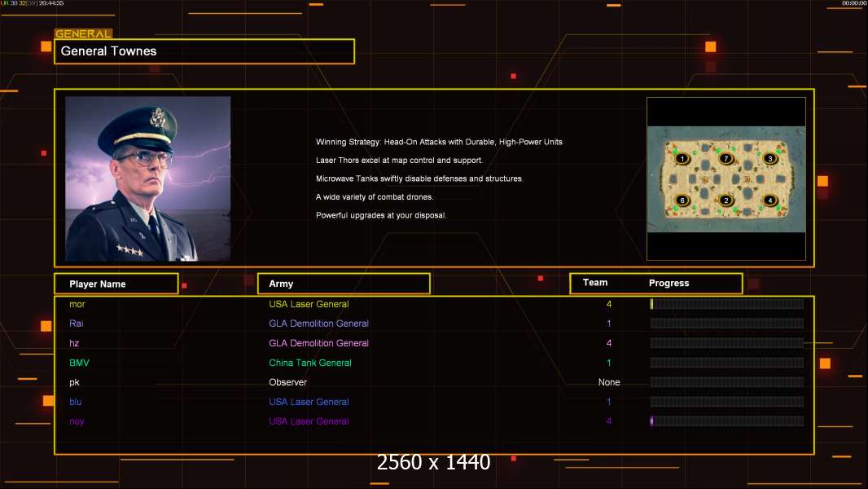The height and width of the screenshot is (489, 868).
Task: Select player BMV in the list
Action: (80, 363)
